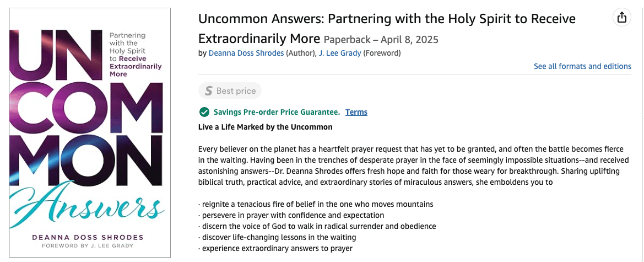
Task: Open author page for Deanna Doss Shrodes
Action: pyautogui.click(x=246, y=53)
